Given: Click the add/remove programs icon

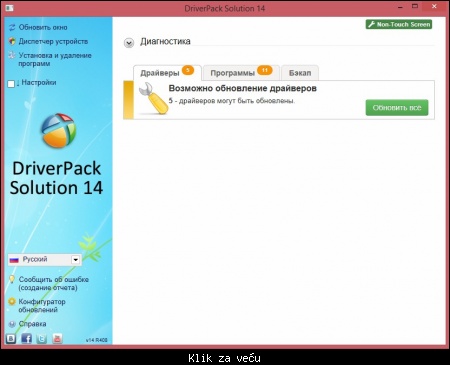Looking at the screenshot, I should pos(12,55).
